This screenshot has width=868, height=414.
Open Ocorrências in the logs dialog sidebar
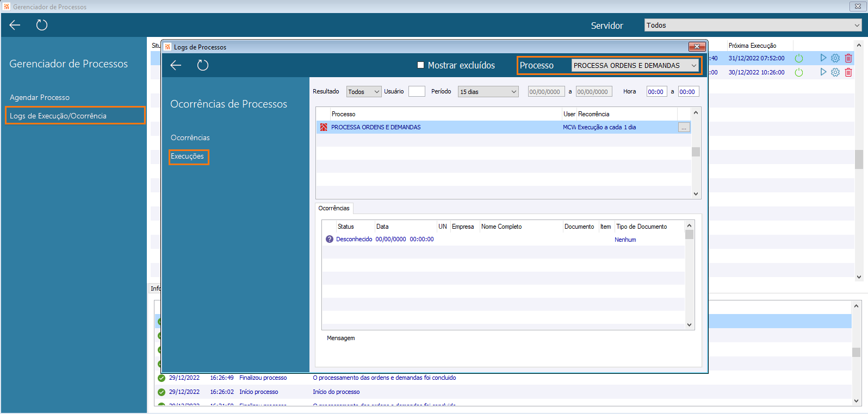pos(190,137)
